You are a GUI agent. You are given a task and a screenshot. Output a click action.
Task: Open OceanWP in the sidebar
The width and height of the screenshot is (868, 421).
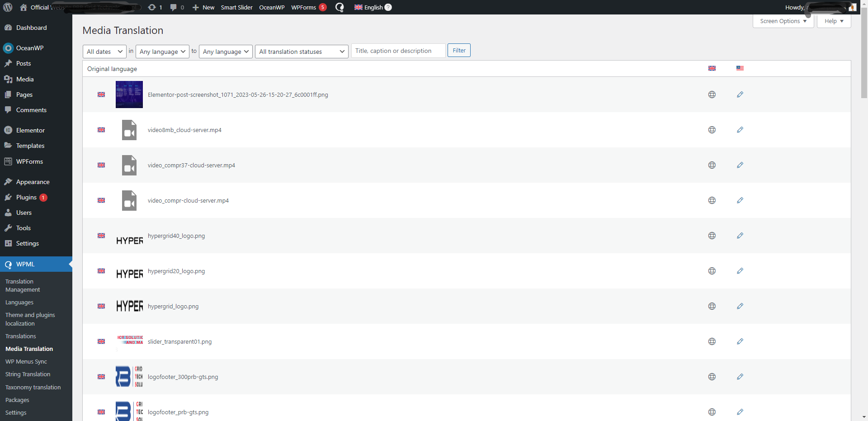36,48
